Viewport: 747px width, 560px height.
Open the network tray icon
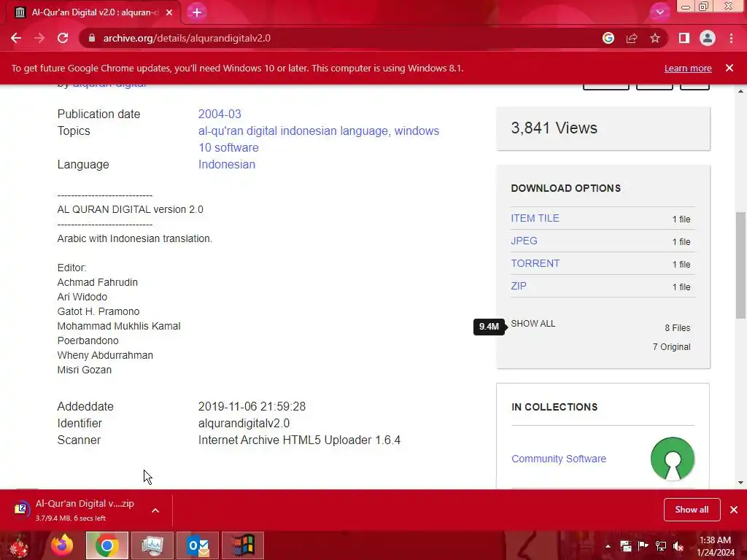661,545
